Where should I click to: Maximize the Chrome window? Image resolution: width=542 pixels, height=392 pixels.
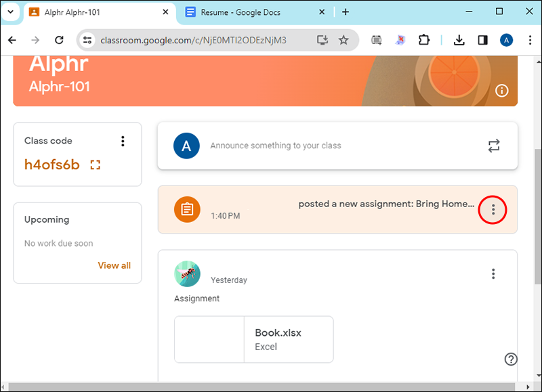coord(499,12)
